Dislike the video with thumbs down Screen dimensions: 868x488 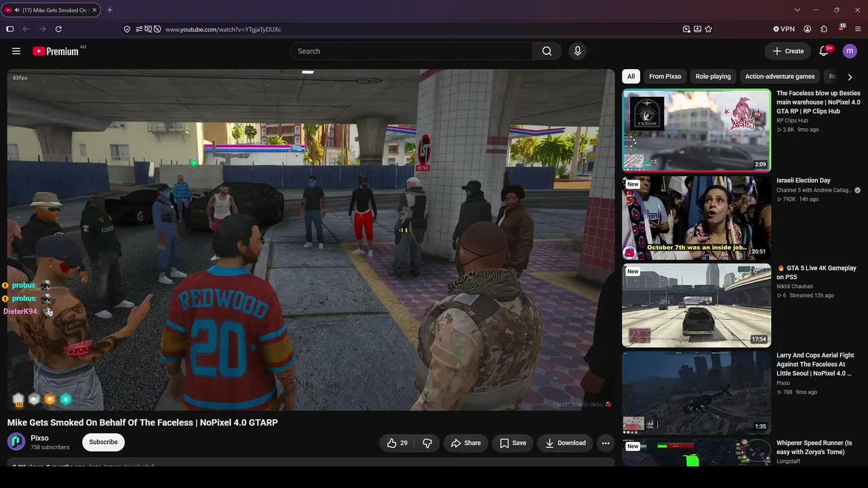click(427, 443)
